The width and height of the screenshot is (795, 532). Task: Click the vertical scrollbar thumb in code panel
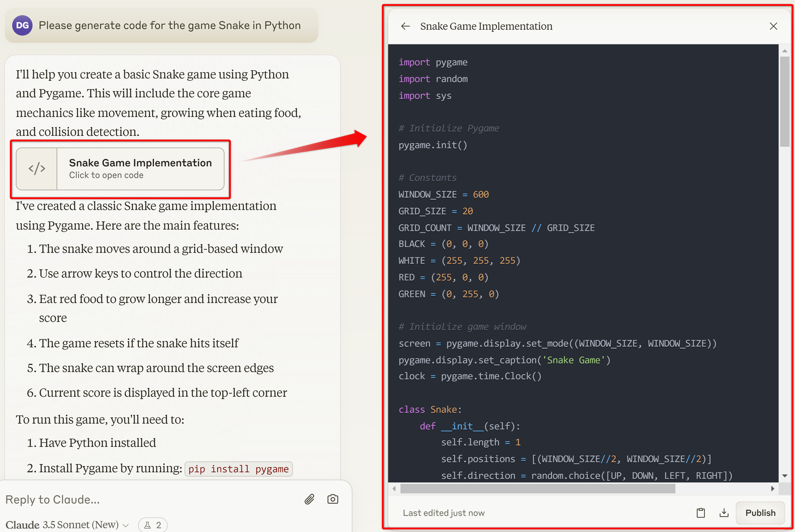pos(785,101)
